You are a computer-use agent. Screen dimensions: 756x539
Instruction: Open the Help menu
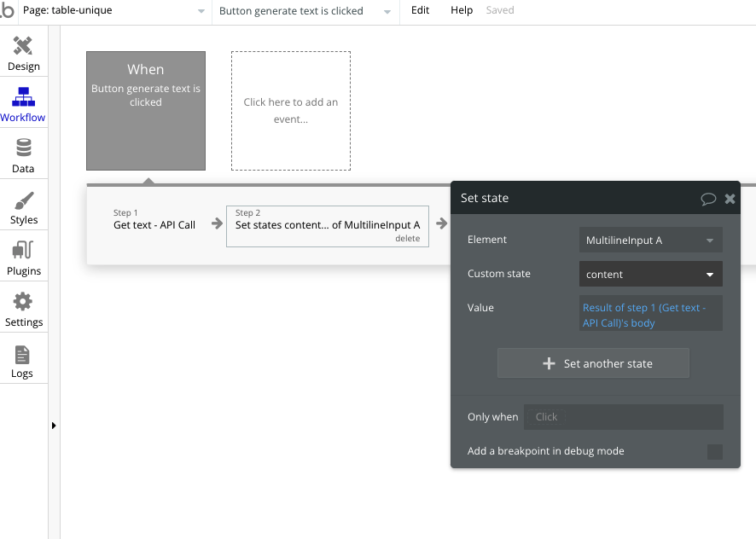point(461,10)
